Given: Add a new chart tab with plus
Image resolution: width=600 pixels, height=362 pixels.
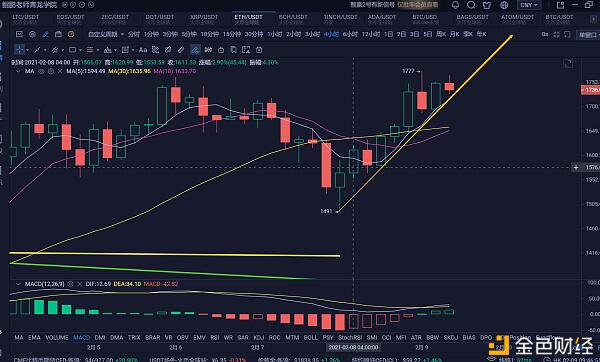Looking at the screenshot, I should (594, 19).
